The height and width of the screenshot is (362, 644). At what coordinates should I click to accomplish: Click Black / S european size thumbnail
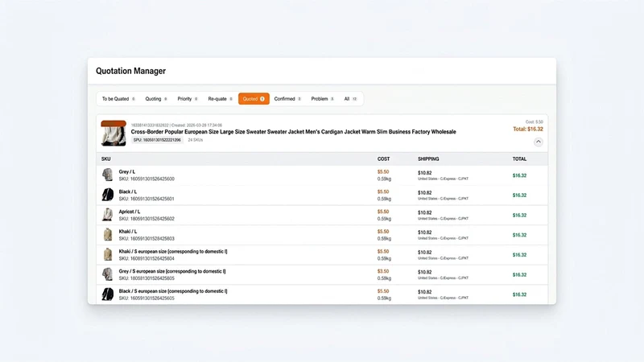[x=108, y=294]
